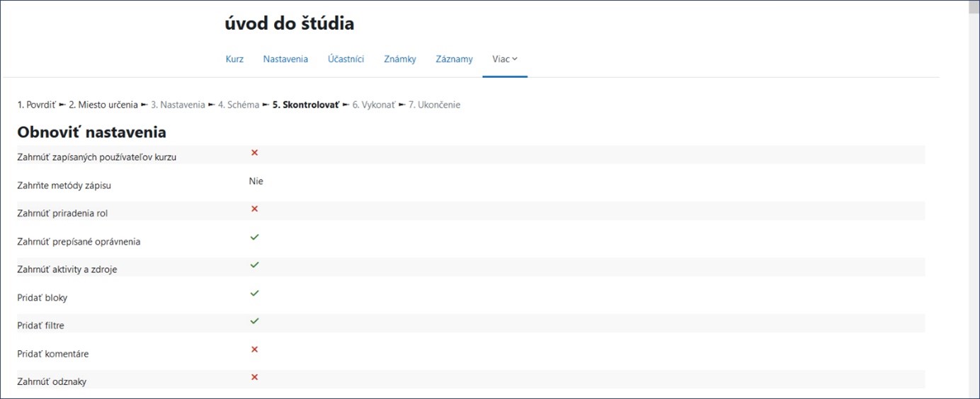980x399 pixels.
Task: Open the Nastavenia tab
Action: coord(285,59)
